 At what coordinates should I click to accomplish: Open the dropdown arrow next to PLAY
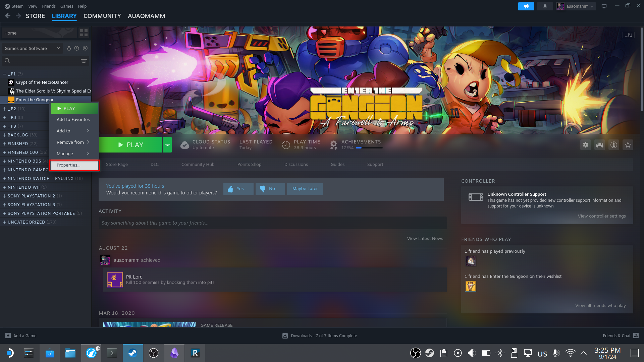pos(167,145)
